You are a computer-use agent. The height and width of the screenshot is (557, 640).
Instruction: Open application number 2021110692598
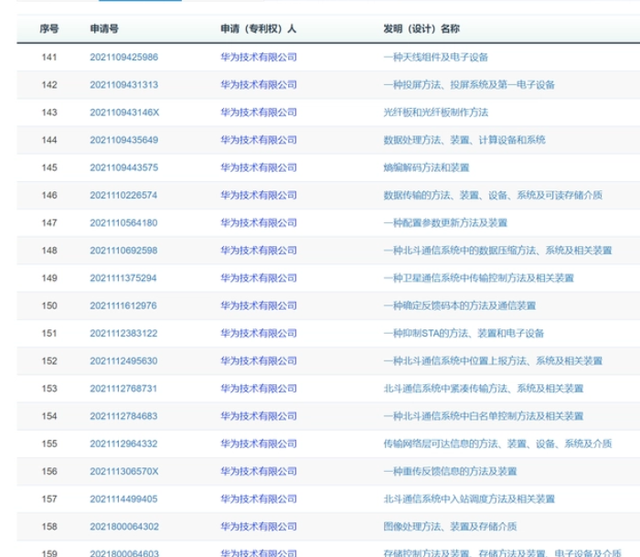pos(123,251)
